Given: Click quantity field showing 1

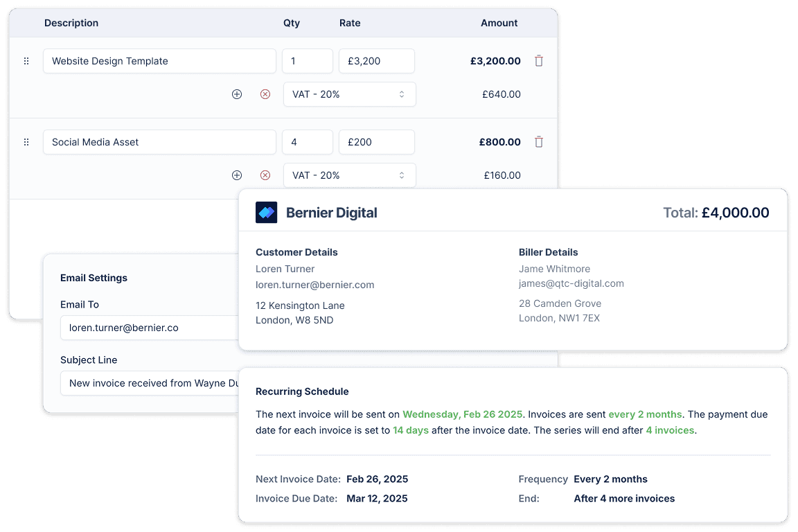Looking at the screenshot, I should (307, 61).
